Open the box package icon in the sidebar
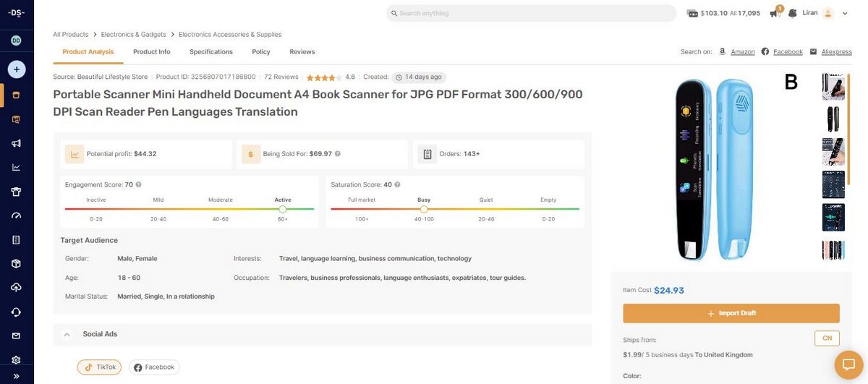This screenshot has height=384, width=868. click(16, 264)
